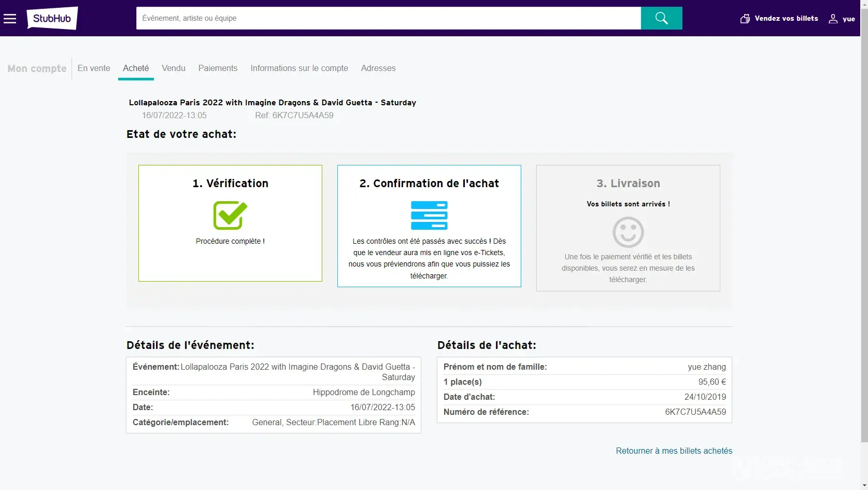Focus the Événement, artiste ou équipe search field

tap(388, 18)
